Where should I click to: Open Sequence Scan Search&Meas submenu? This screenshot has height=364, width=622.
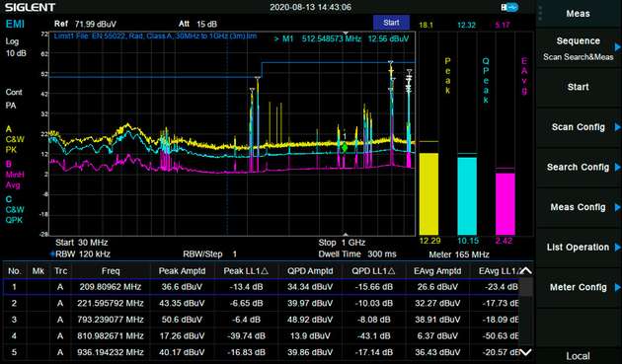coord(578,48)
